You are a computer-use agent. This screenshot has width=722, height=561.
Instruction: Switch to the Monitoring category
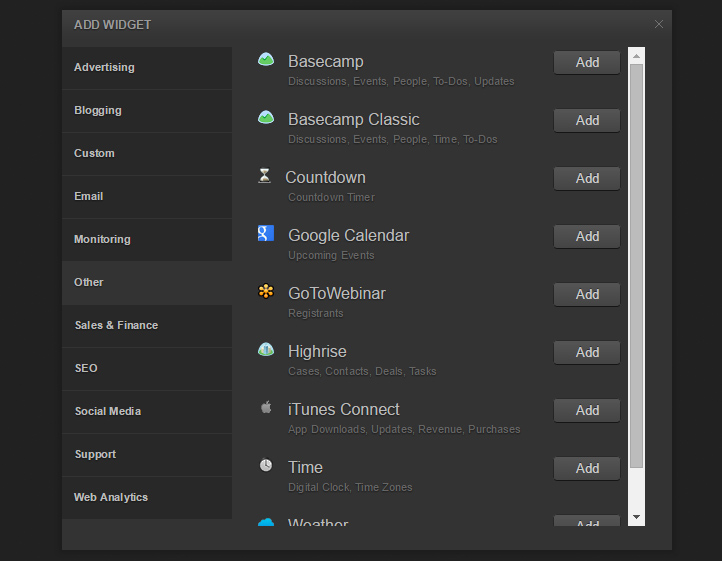tap(147, 240)
